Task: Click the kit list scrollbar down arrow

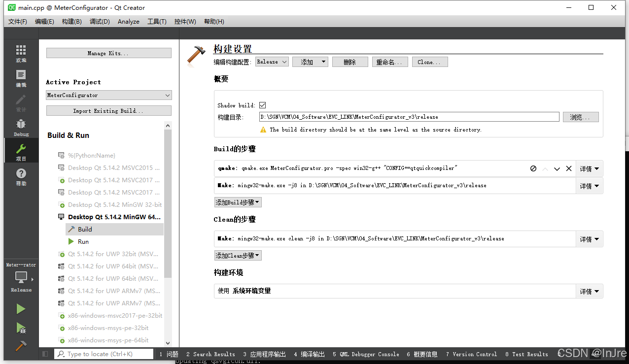Action: click(168, 343)
